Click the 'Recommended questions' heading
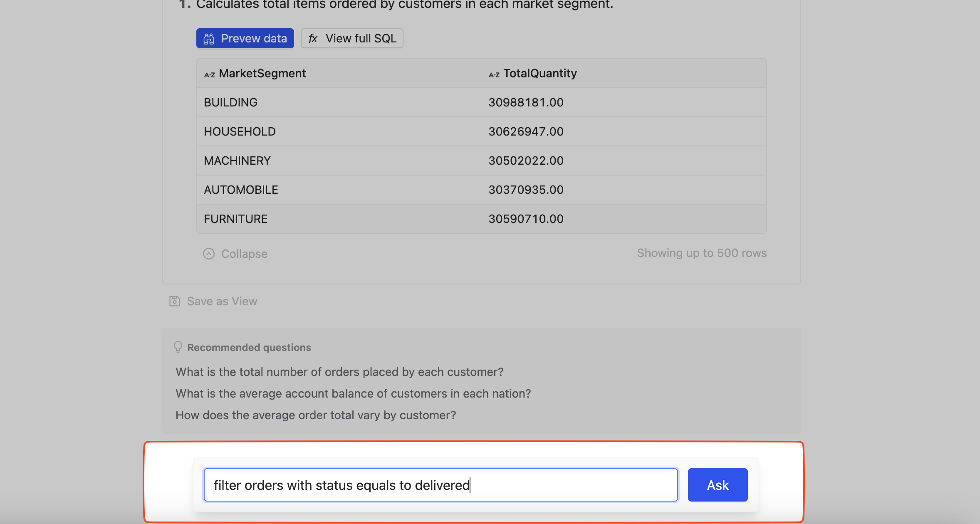The image size is (980, 524). point(249,347)
